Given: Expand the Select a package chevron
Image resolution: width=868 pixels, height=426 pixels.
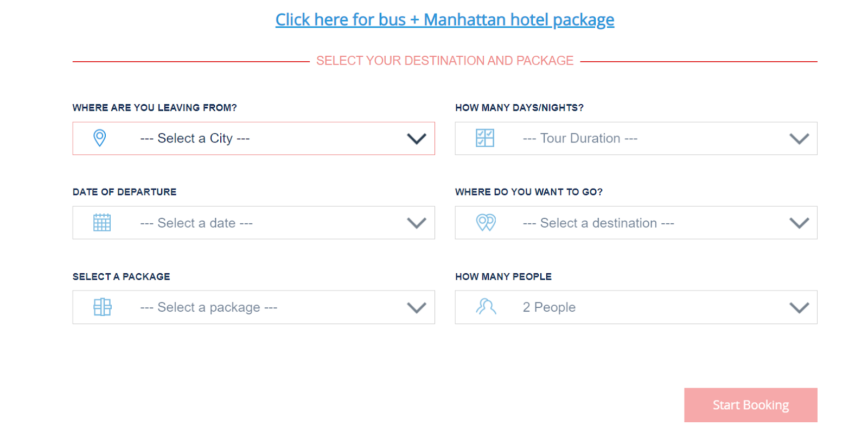Looking at the screenshot, I should click(417, 308).
